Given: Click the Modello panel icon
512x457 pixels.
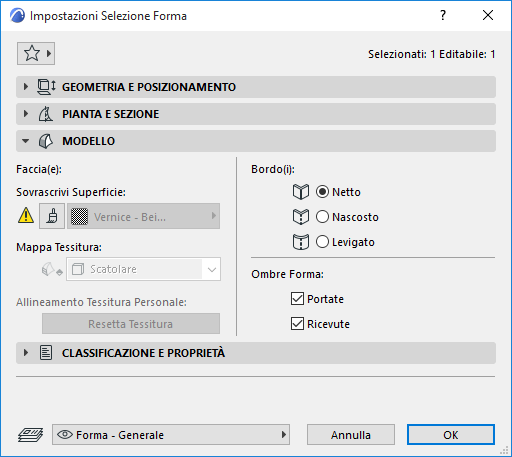Looking at the screenshot, I should pos(46,141).
